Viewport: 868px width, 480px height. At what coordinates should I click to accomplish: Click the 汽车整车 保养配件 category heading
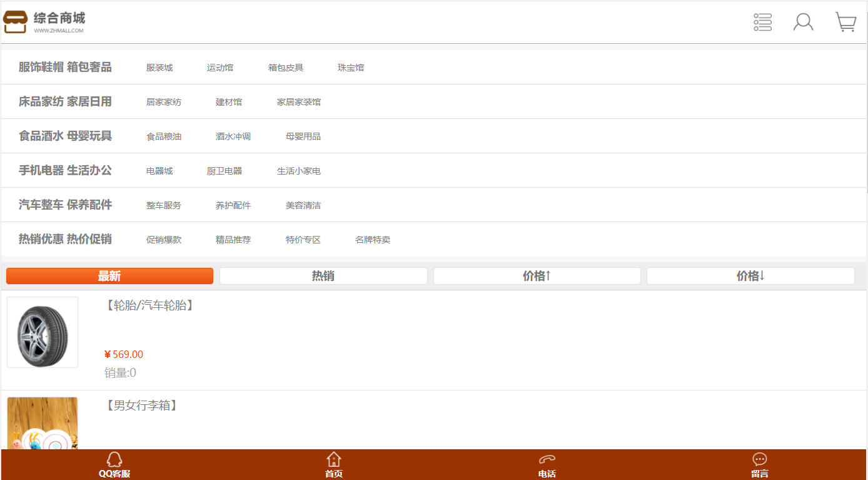pyautogui.click(x=65, y=205)
